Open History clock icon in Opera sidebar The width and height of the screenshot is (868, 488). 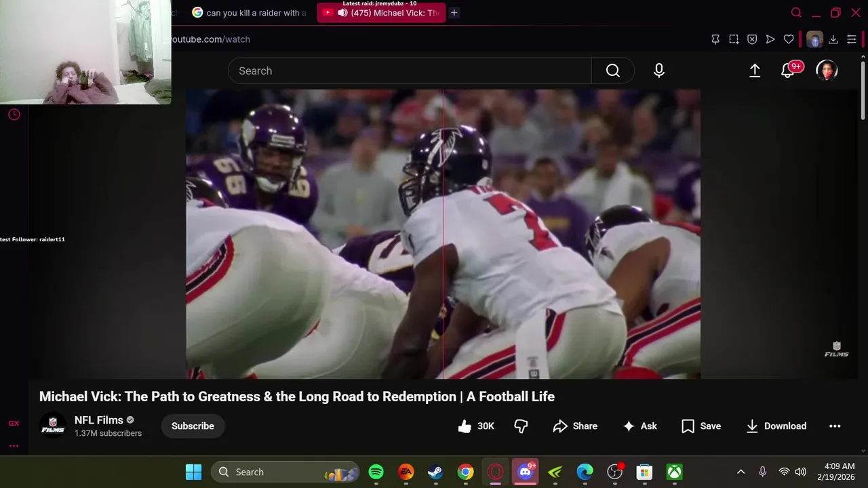14,115
